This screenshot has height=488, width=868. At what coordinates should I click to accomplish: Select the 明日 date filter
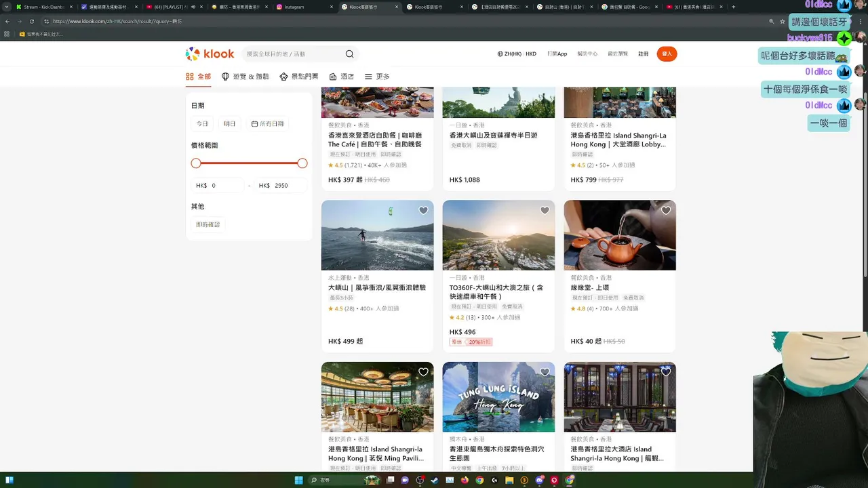229,124
